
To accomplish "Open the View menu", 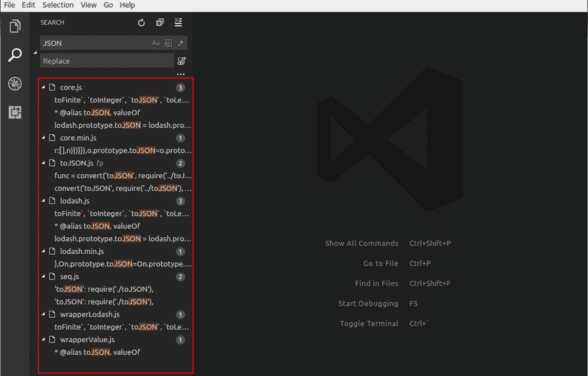I will coord(89,5).
